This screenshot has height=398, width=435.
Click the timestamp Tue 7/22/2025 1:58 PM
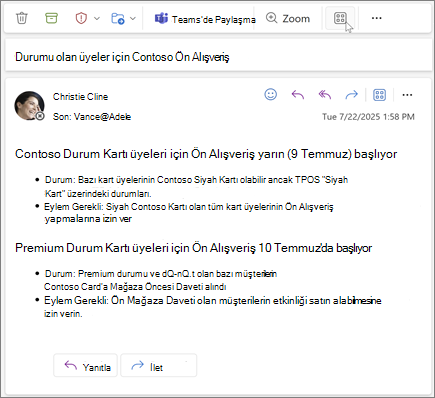[x=368, y=117]
